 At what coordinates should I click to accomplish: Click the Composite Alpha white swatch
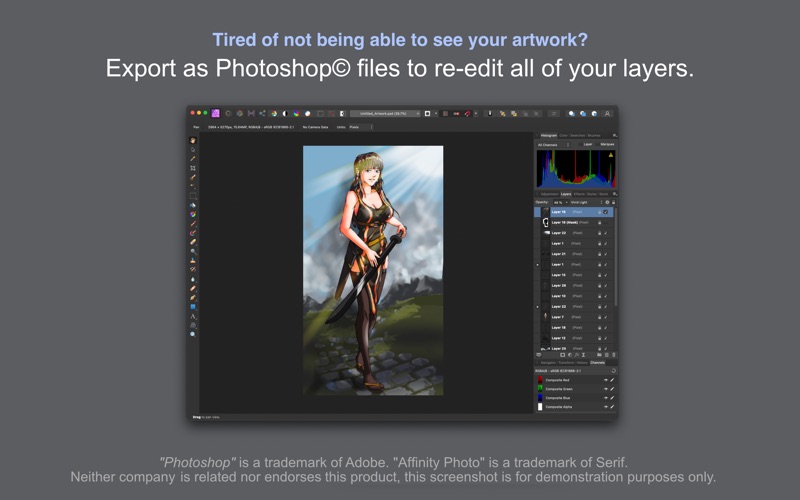(540, 407)
